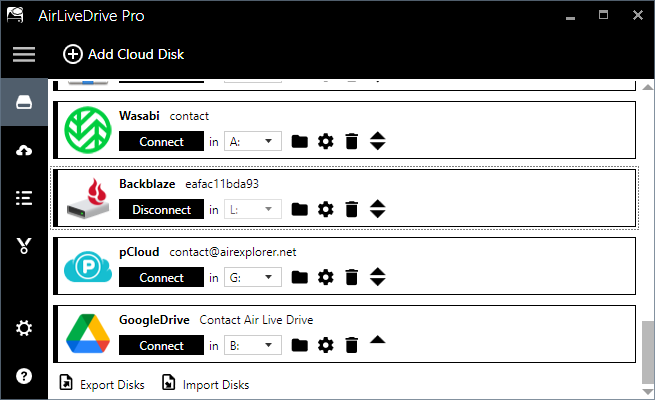Image resolution: width=655 pixels, height=400 pixels.
Task: Open the pCloud drive letter dropdown
Action: [253, 278]
